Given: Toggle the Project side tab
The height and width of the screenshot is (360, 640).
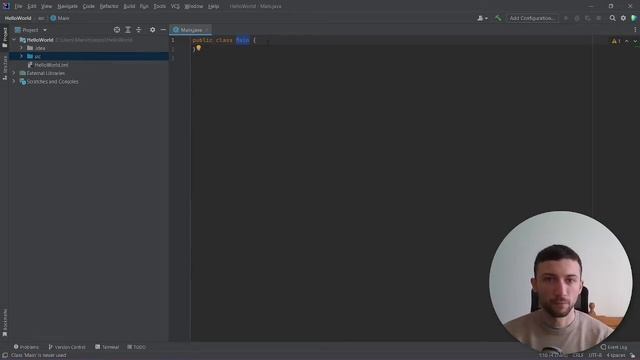Looking at the screenshot, I should coord(4,38).
